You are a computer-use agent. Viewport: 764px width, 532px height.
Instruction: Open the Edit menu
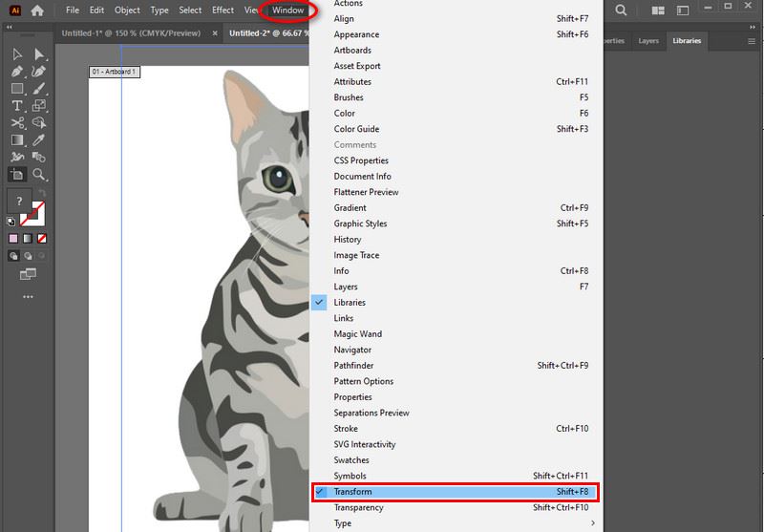[x=96, y=10]
